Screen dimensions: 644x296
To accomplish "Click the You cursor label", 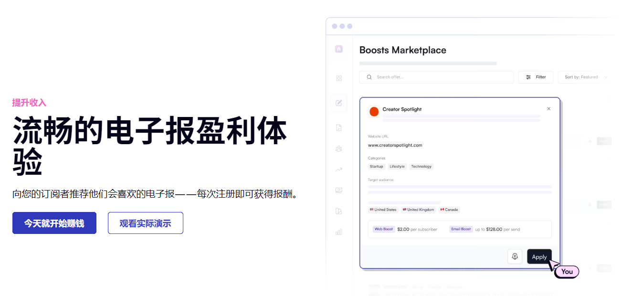I will coord(567,272).
